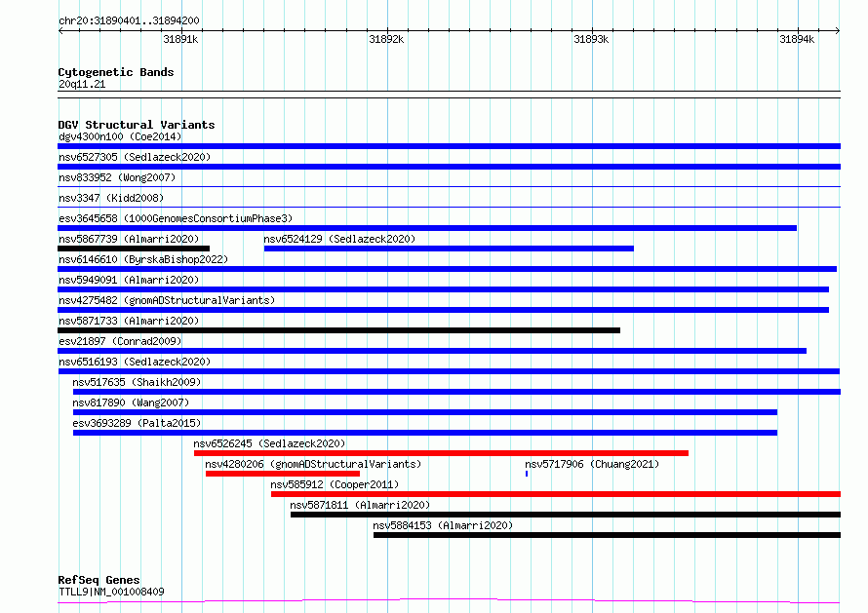Select the nsv585912 (Cooper2011) label

(x=335, y=484)
